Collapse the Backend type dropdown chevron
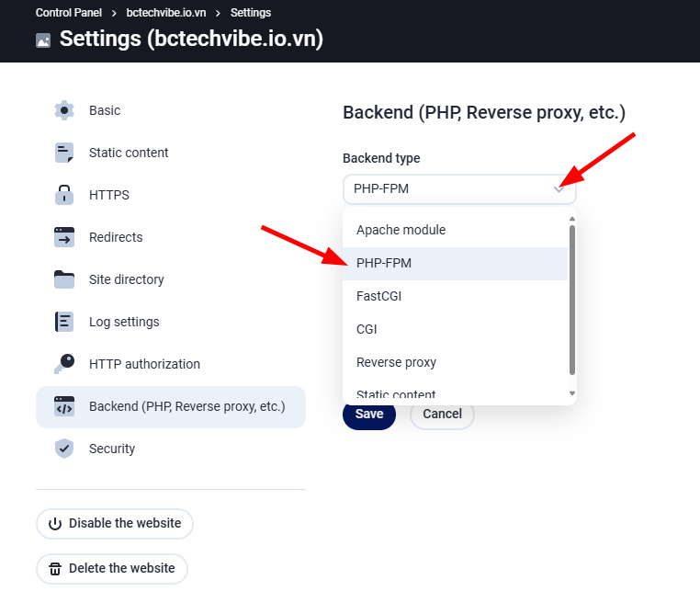700x614 pixels. [x=559, y=189]
